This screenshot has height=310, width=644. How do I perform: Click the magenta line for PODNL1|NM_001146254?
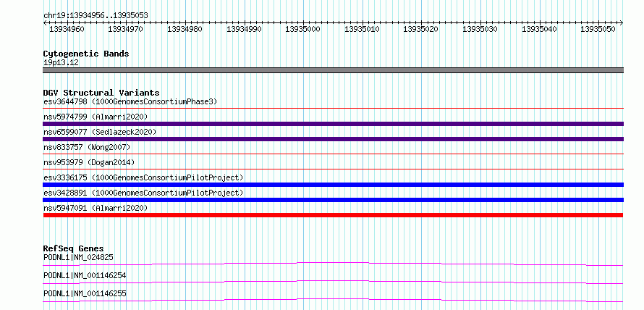click(333, 282)
